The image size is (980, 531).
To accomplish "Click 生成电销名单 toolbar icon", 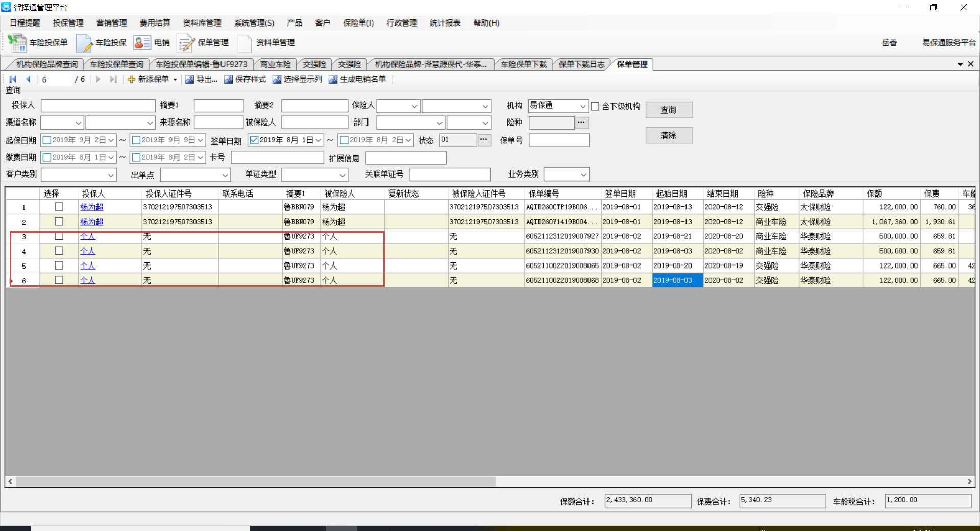I will pos(333,79).
